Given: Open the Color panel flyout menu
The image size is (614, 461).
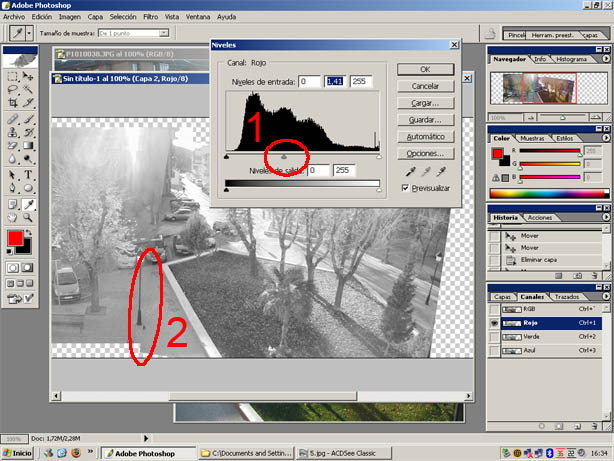Looking at the screenshot, I should 606,138.
